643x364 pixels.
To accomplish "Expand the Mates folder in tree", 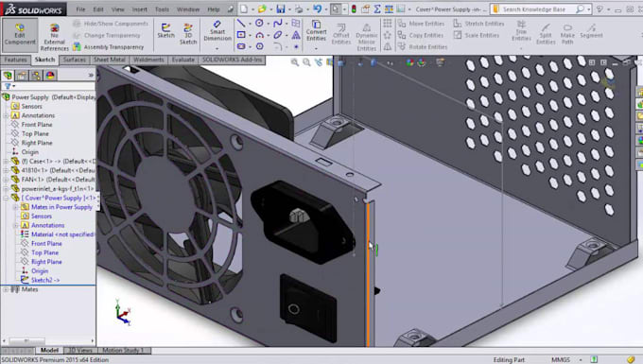I will pos(6,289).
